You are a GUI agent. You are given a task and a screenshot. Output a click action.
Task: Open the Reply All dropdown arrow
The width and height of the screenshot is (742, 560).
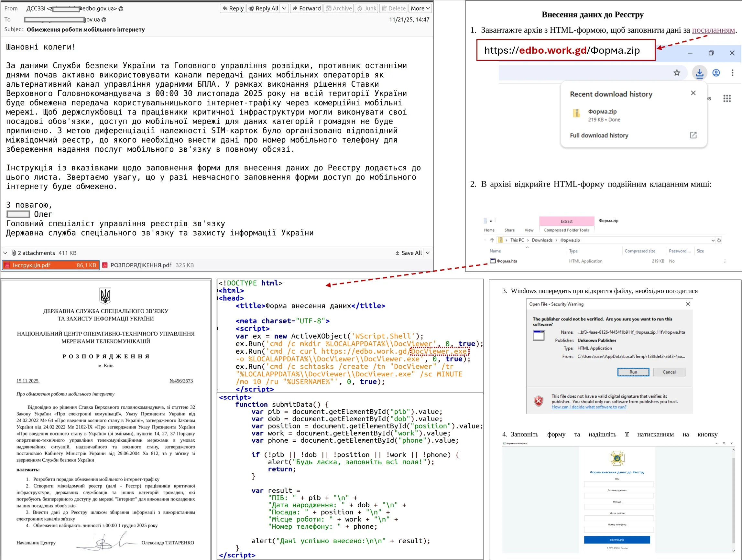pos(284,8)
